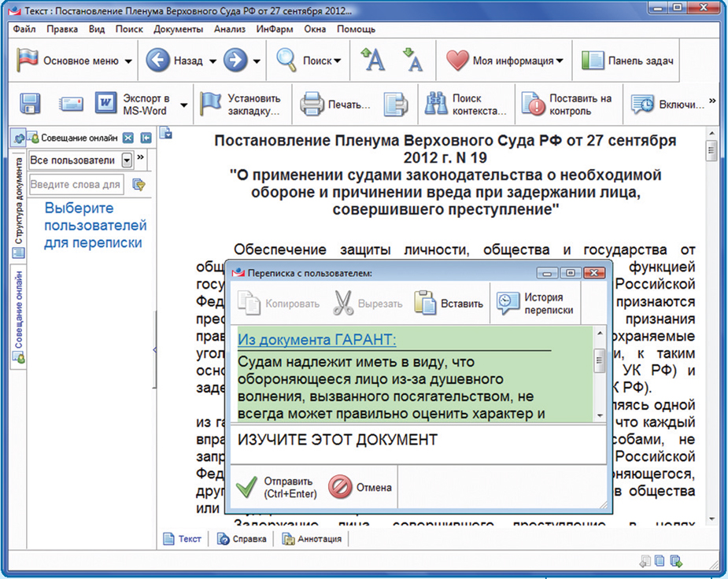
Task: Click Поиск контекста binoculars icon
Action: coord(436,104)
